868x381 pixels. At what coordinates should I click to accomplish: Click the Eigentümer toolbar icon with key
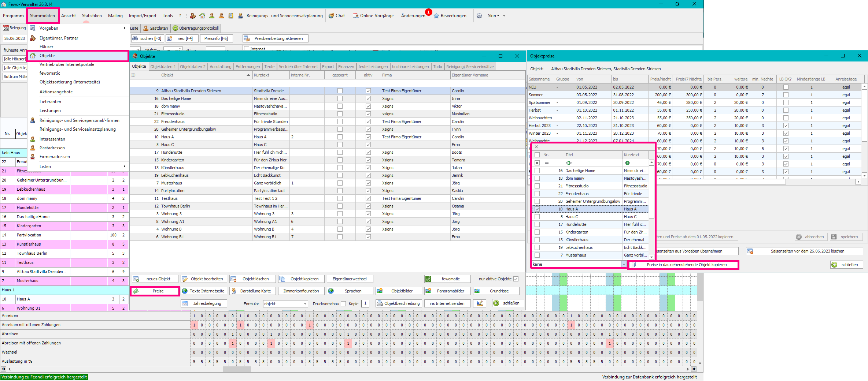point(193,16)
